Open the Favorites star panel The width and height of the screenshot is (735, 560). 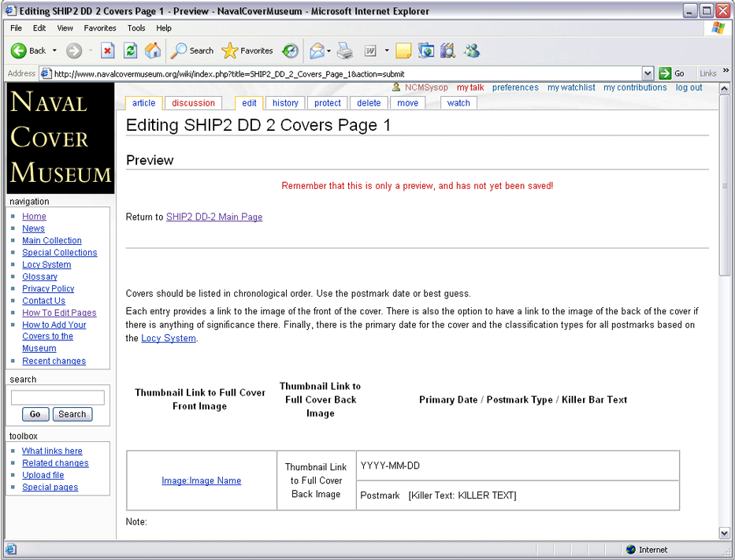pos(247,50)
